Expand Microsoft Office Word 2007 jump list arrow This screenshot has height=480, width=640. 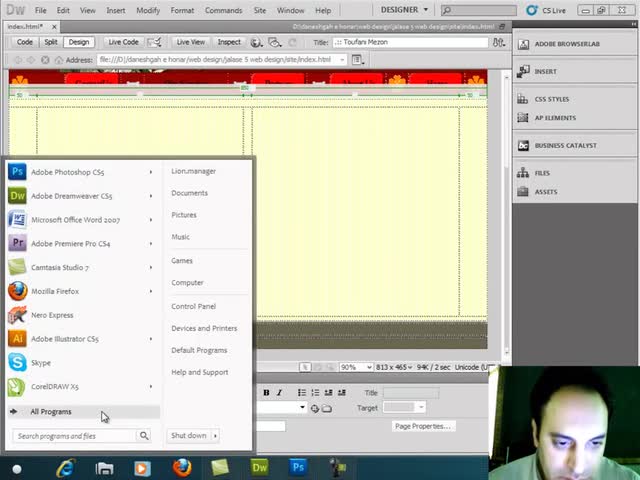[151, 220]
